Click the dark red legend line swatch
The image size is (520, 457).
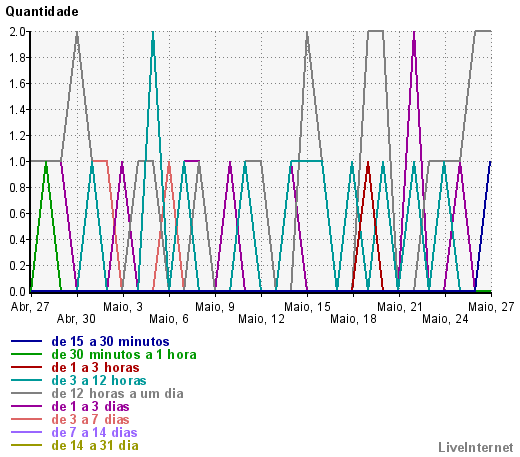(26, 367)
